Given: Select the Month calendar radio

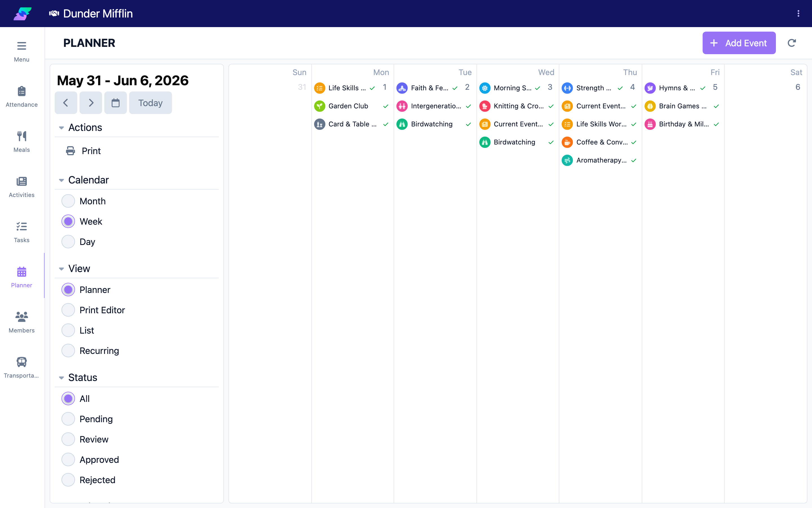Looking at the screenshot, I should [68, 201].
